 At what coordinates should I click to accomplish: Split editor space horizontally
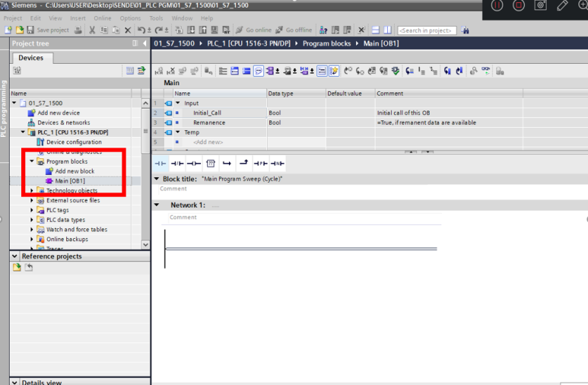[375, 30]
